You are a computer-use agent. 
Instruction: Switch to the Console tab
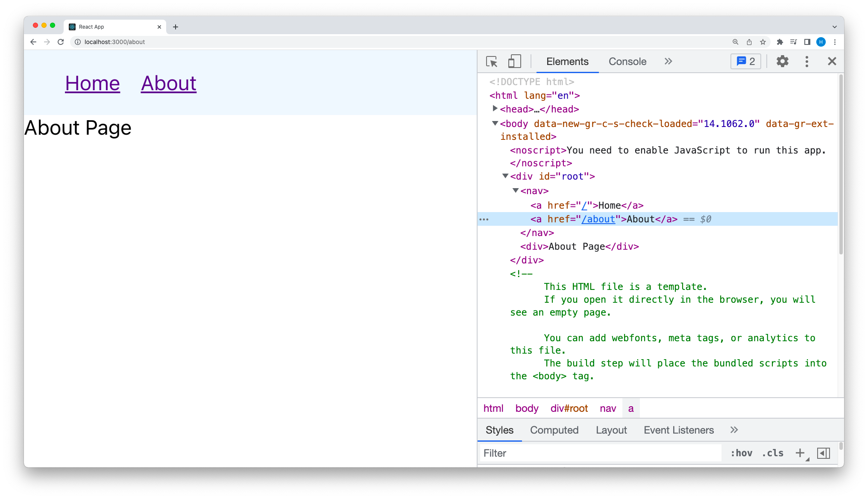point(627,62)
